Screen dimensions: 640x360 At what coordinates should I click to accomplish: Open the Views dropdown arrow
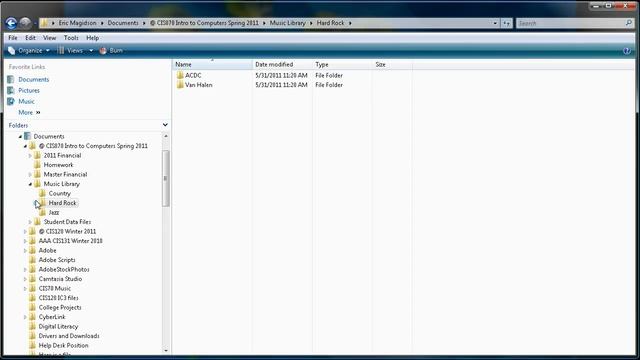pos(91,51)
